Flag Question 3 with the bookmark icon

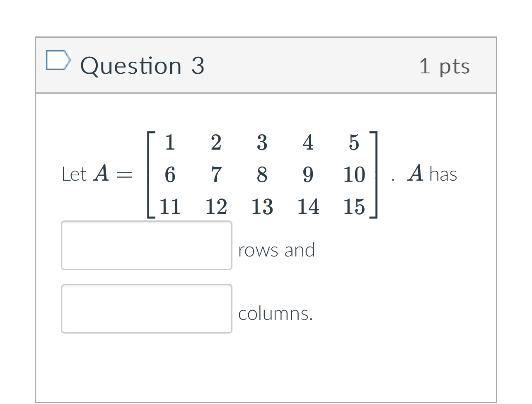58,60
